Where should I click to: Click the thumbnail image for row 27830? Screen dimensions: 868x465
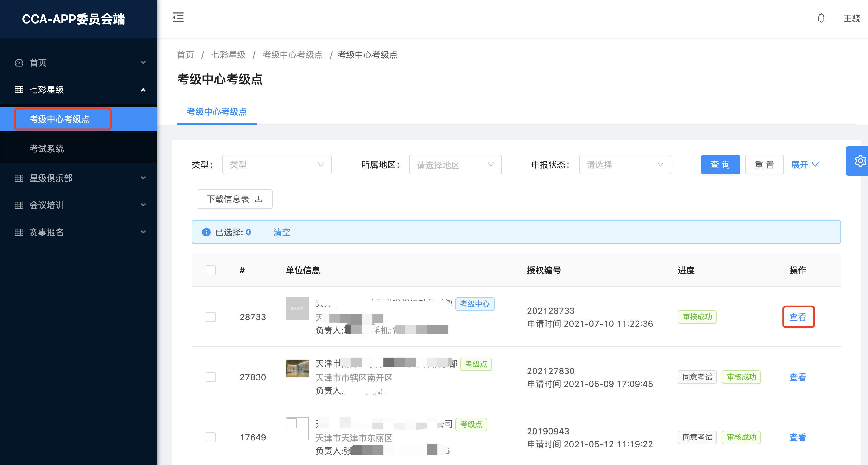tap(297, 368)
